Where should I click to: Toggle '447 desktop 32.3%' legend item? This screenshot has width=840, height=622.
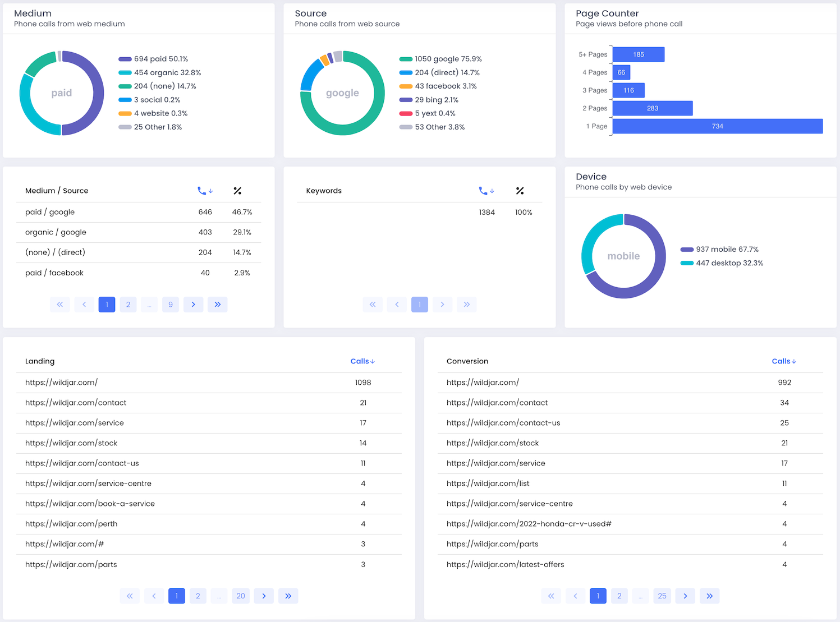tap(722, 263)
